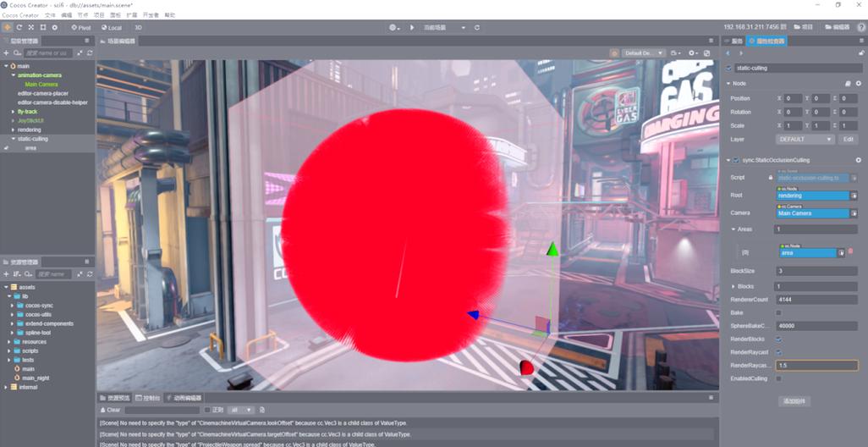This screenshot has width=868, height=447.
Task: Click the play preview button
Action: click(x=412, y=27)
